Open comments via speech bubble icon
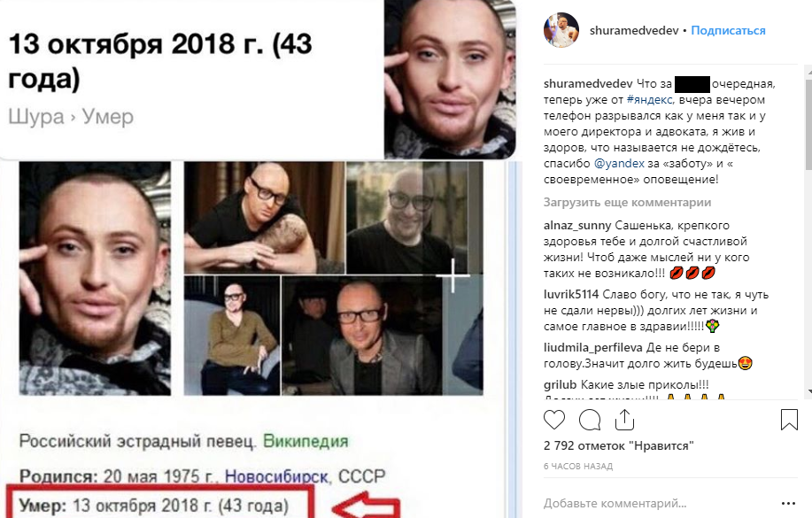This screenshot has height=518, width=812. tap(590, 420)
